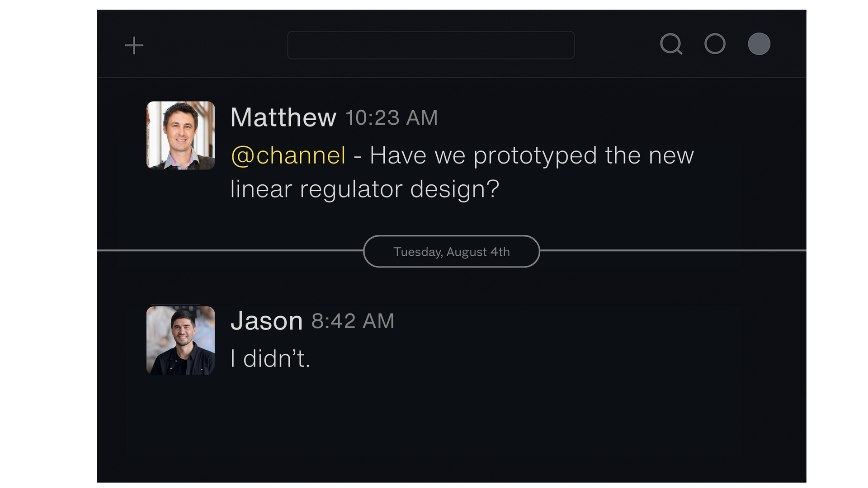This screenshot has width=868, height=488.
Task: Focus the empty search field at top
Action: (x=431, y=45)
